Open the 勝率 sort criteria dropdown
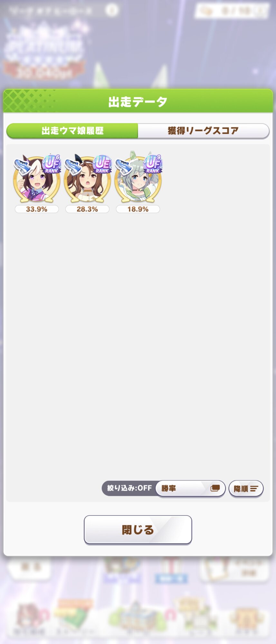Image resolution: width=276 pixels, height=644 pixels. point(190,488)
